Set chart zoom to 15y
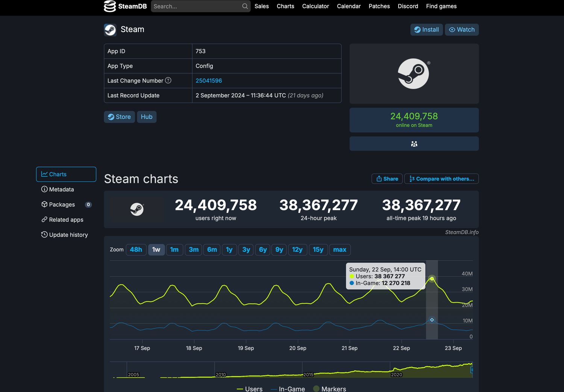This screenshot has height=392, width=564. click(318, 250)
